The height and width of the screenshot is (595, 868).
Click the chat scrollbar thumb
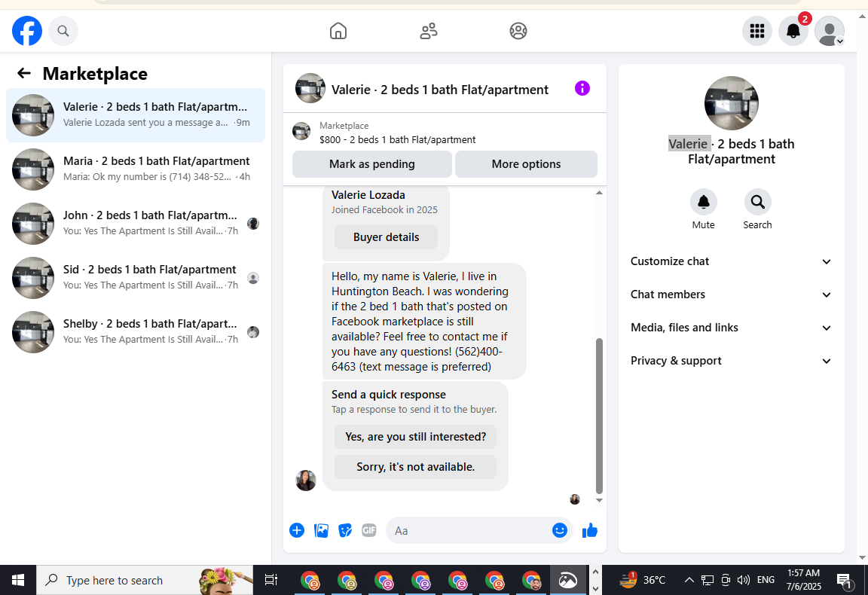pyautogui.click(x=599, y=416)
